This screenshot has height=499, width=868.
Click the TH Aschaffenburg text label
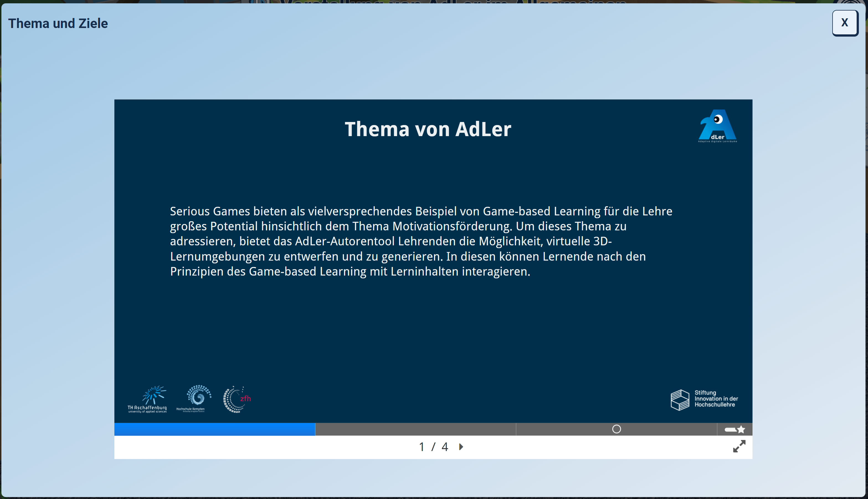click(x=147, y=408)
